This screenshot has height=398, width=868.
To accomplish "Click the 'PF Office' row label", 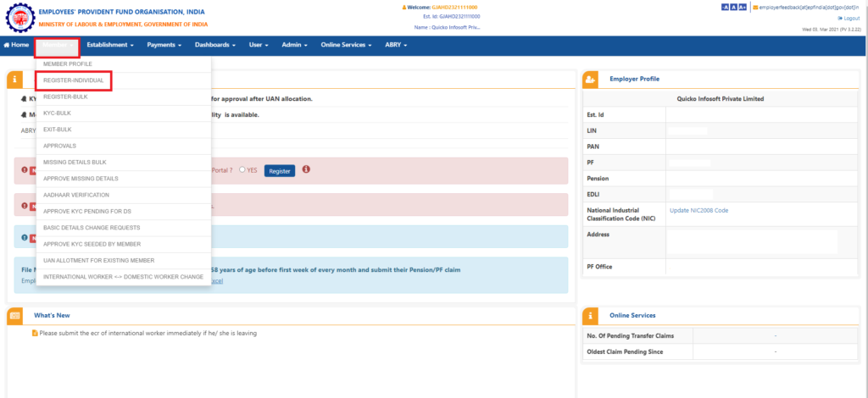I will click(x=599, y=267).
